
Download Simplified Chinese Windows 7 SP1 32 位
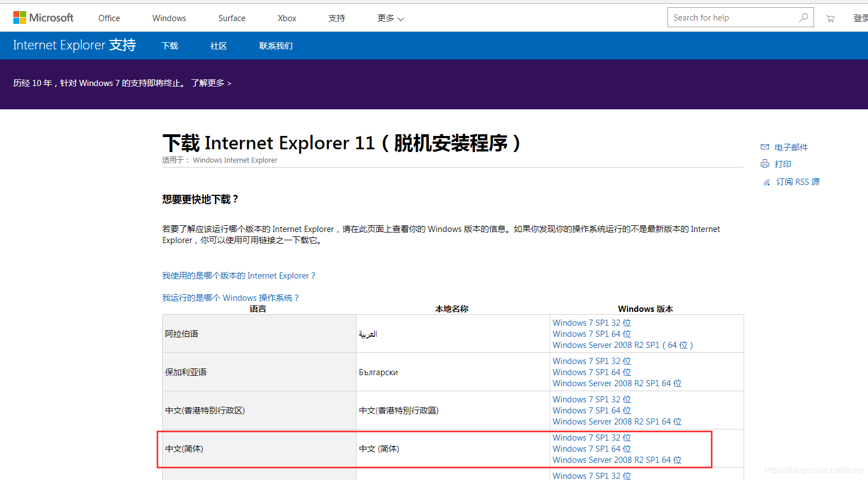point(591,438)
